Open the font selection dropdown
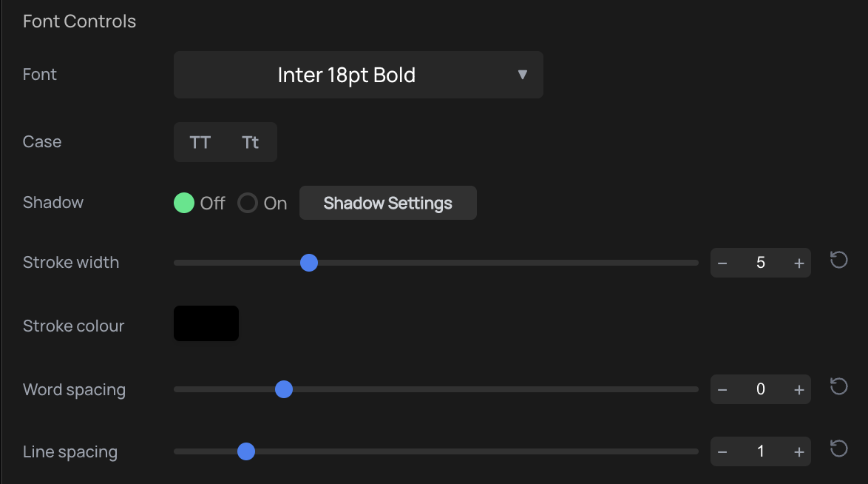 point(359,74)
